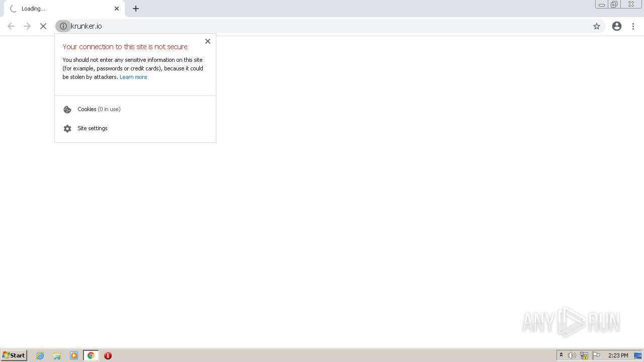Screen dimensions: 644x362
Task: Open a new tab with plus button
Action: pos(136,9)
